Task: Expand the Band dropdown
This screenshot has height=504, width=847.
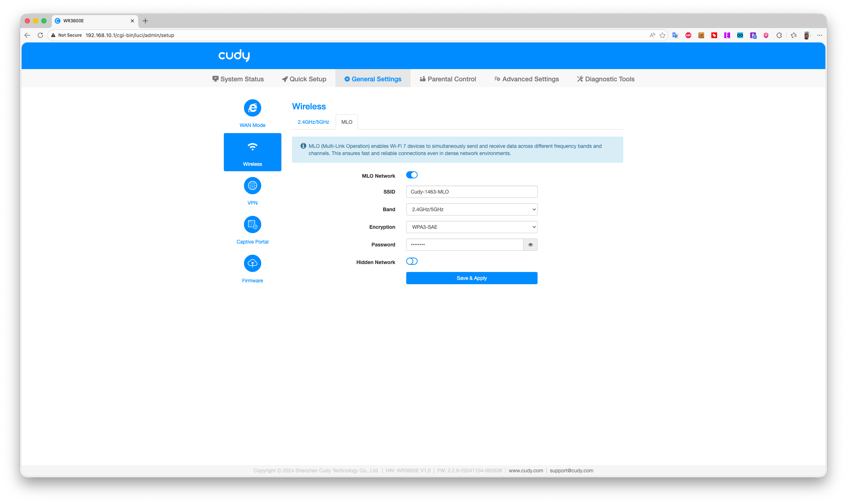Action: (471, 209)
